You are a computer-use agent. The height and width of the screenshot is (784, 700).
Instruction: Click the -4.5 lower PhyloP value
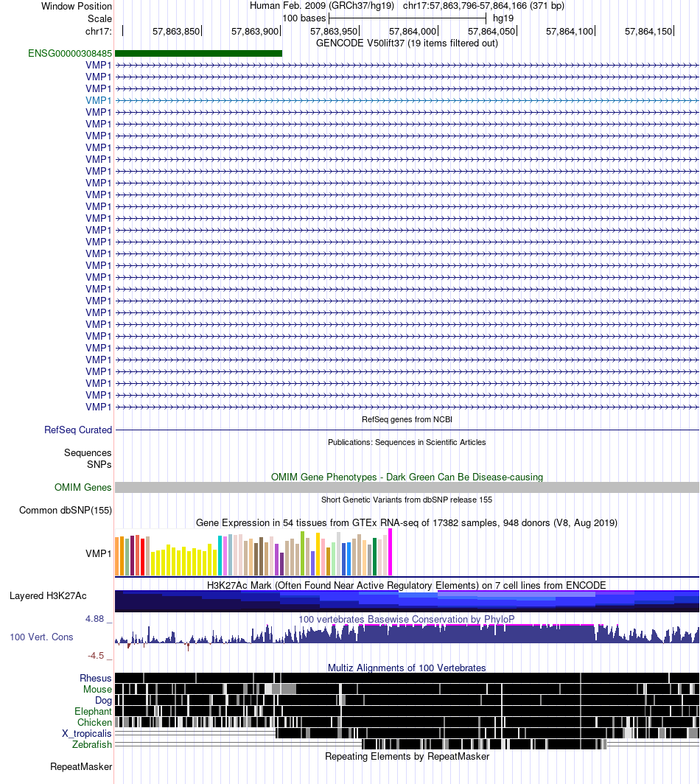click(x=96, y=656)
